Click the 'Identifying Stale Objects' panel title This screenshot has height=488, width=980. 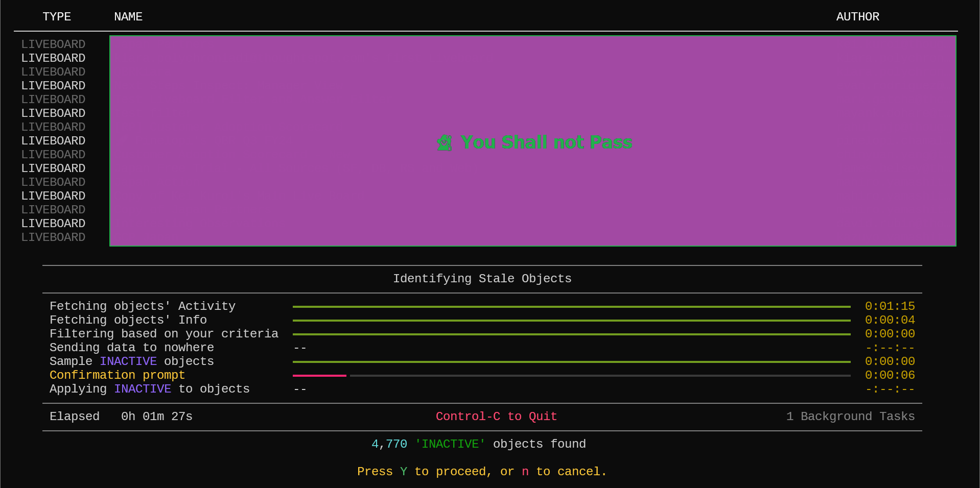tap(482, 279)
